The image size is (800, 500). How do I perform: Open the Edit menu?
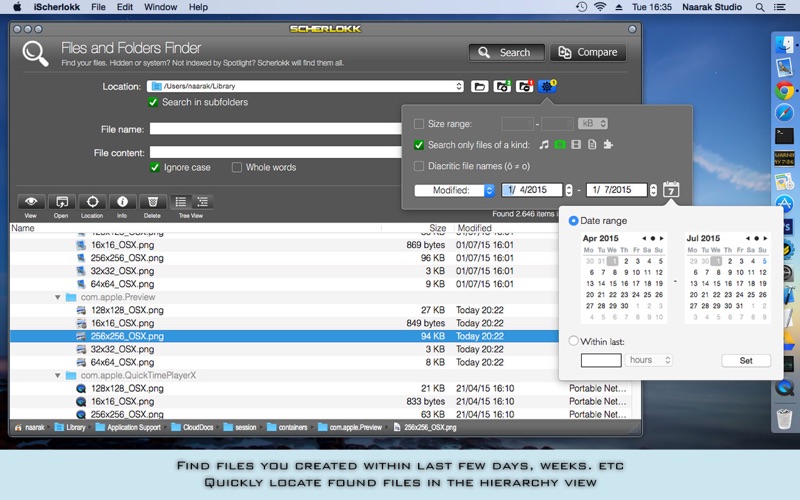(124, 7)
